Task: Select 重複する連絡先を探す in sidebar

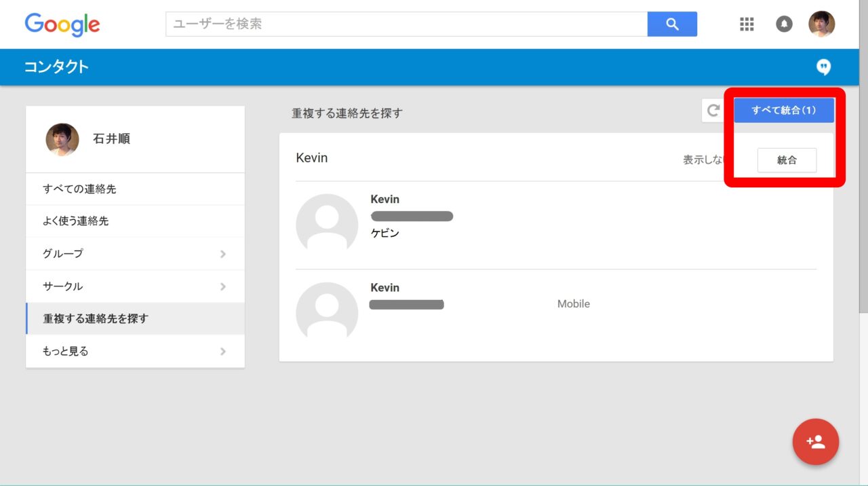Action: (x=96, y=319)
